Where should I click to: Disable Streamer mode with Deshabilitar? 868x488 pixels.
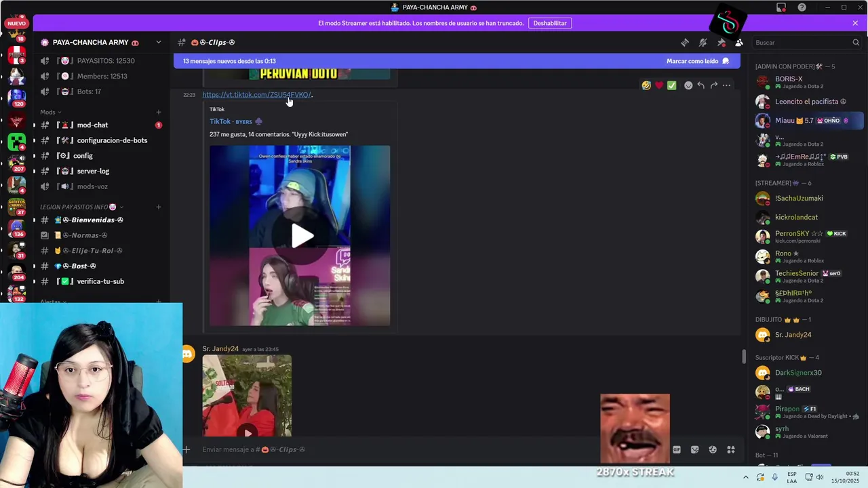click(x=550, y=23)
